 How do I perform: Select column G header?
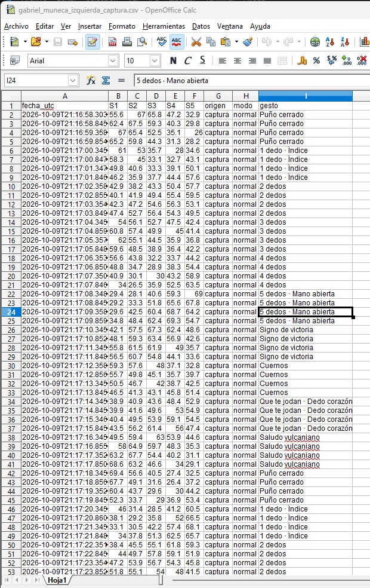click(218, 96)
